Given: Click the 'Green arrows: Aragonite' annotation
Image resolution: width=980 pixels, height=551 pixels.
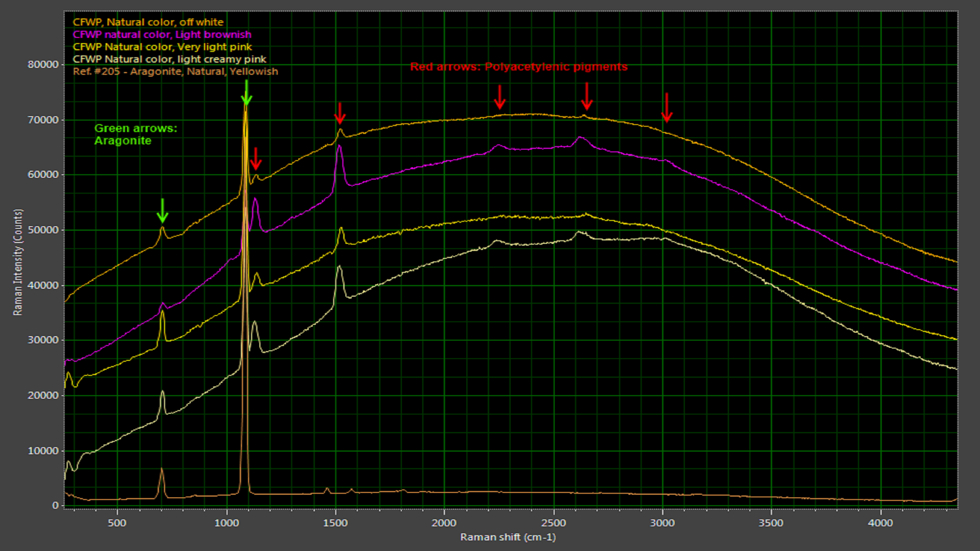Looking at the screenshot, I should pyautogui.click(x=135, y=134).
